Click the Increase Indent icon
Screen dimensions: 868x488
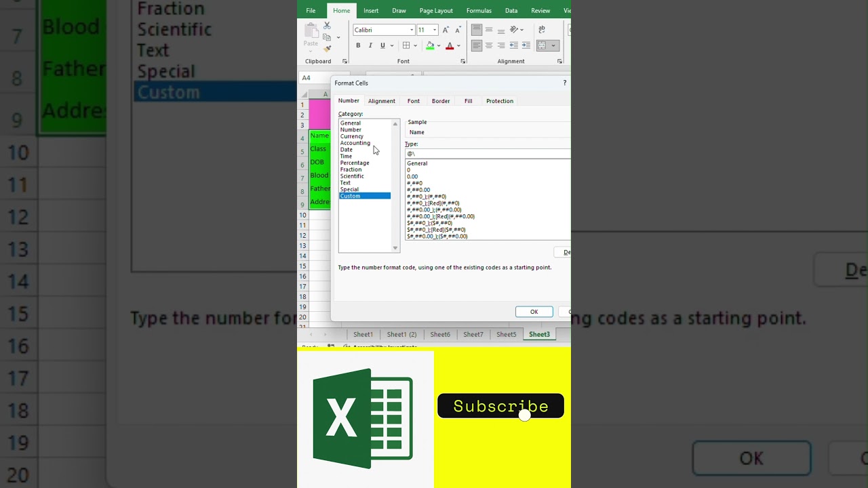pos(526,45)
